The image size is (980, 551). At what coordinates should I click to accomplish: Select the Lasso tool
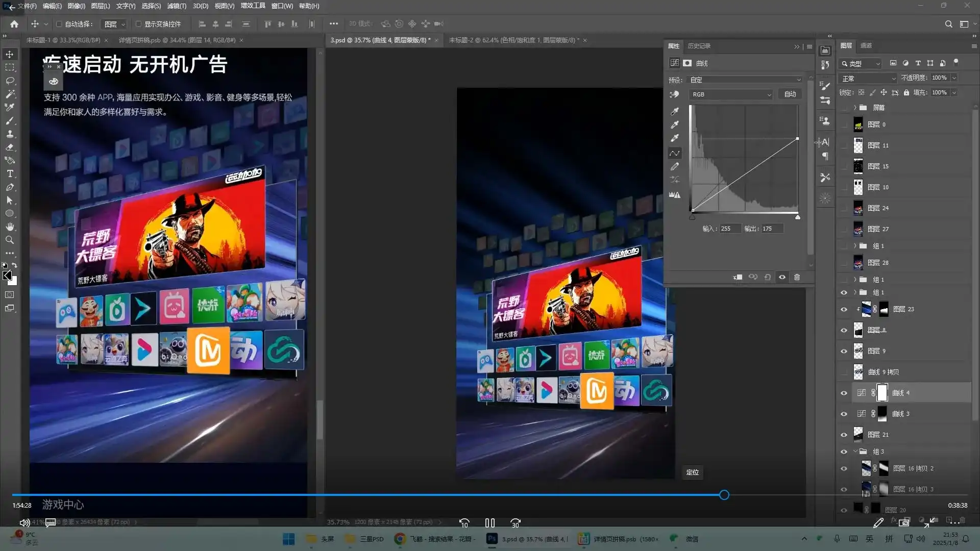tap(10, 81)
